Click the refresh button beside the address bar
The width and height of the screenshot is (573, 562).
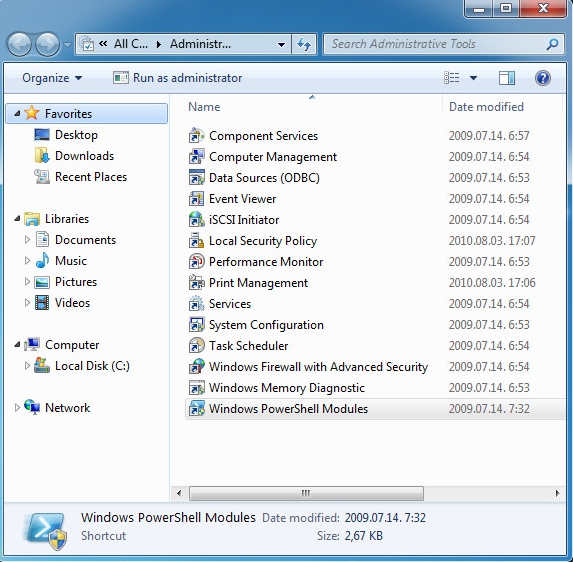coord(304,45)
